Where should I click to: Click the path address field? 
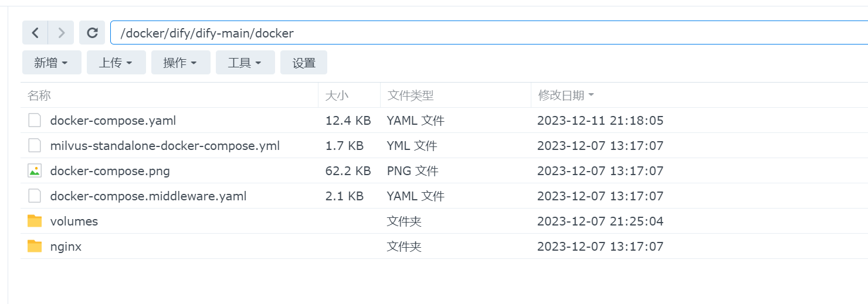point(489,33)
